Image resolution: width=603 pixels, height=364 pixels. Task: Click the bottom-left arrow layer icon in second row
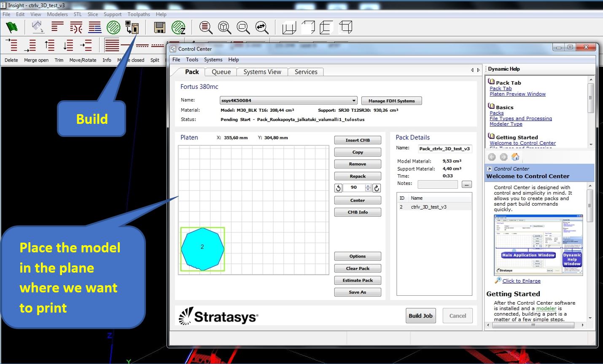click(x=30, y=45)
